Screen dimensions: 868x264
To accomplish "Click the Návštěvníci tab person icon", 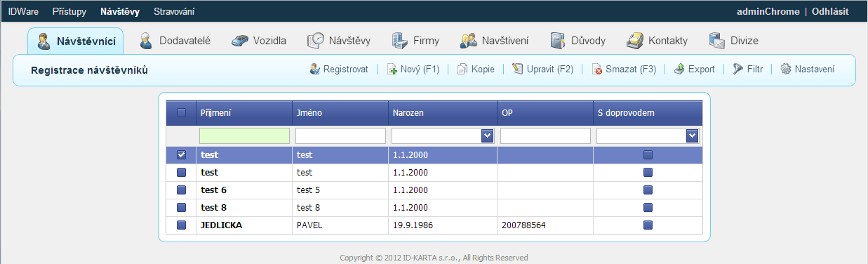I will pos(44,41).
